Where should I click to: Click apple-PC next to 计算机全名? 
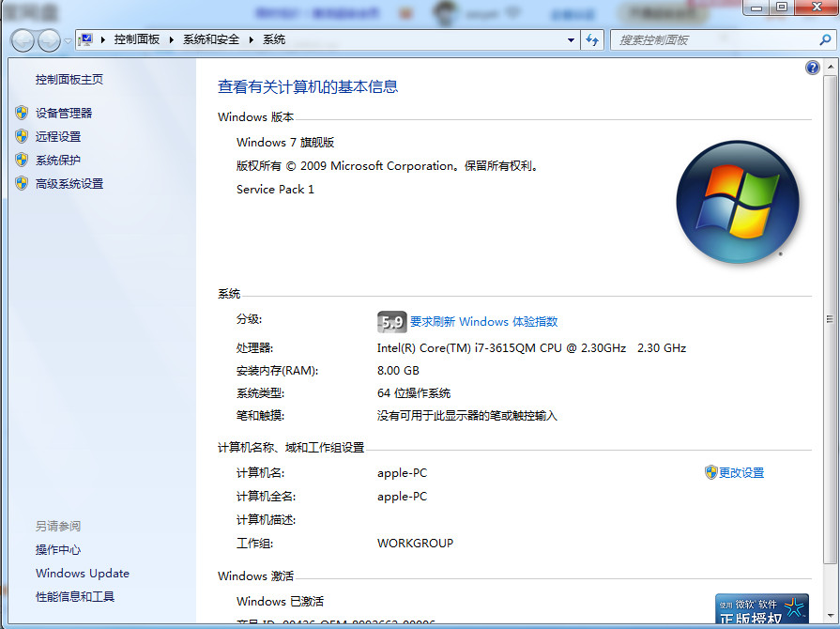click(402, 497)
